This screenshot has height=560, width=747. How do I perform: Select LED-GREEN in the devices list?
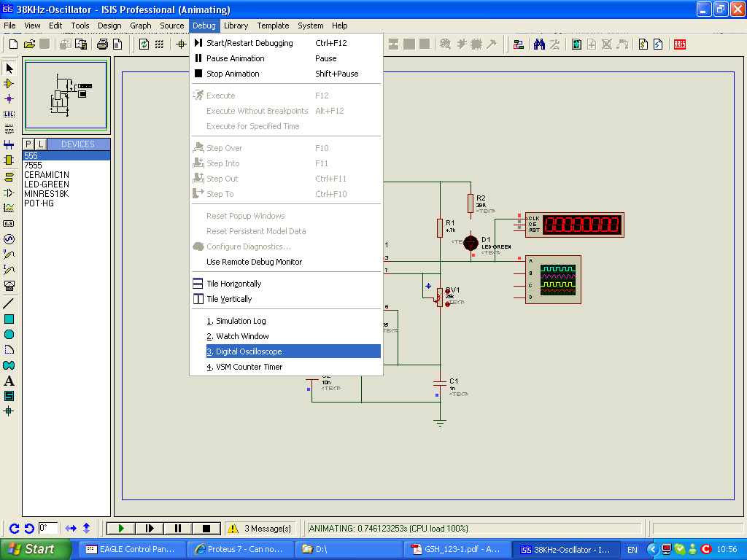pos(66,184)
